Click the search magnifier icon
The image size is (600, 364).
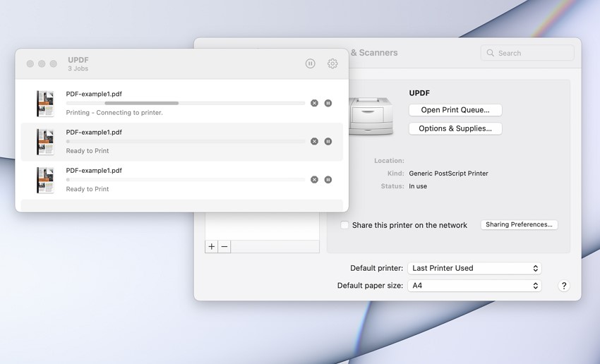click(x=490, y=53)
